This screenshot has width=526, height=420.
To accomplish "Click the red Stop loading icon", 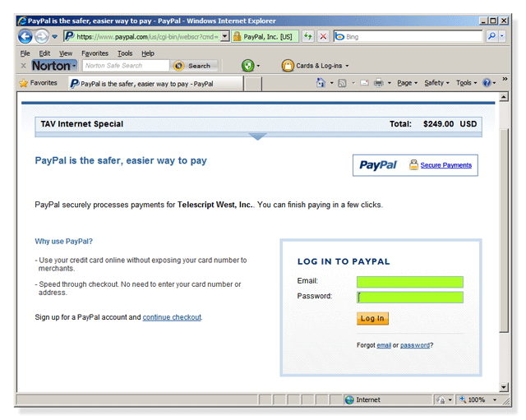I will coord(323,36).
